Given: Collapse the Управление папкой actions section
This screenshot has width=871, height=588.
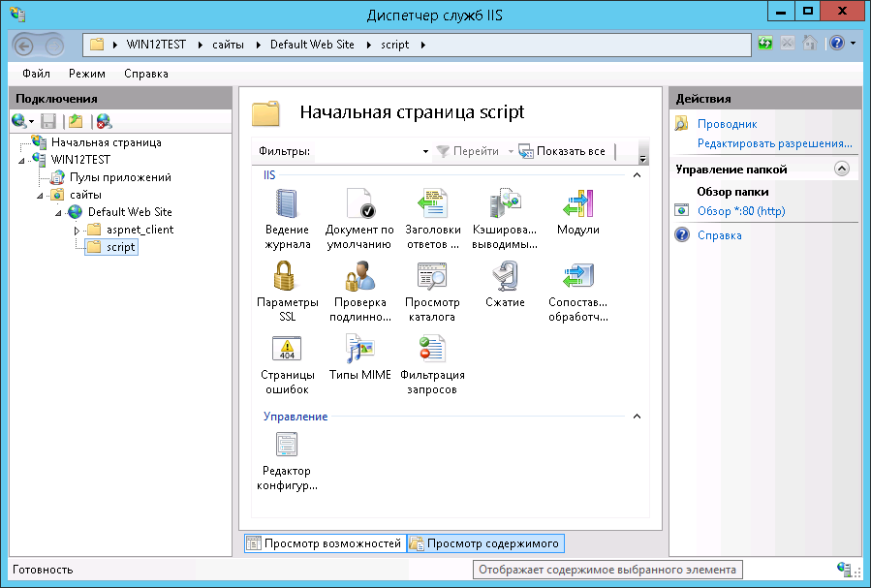Looking at the screenshot, I should click(841, 169).
